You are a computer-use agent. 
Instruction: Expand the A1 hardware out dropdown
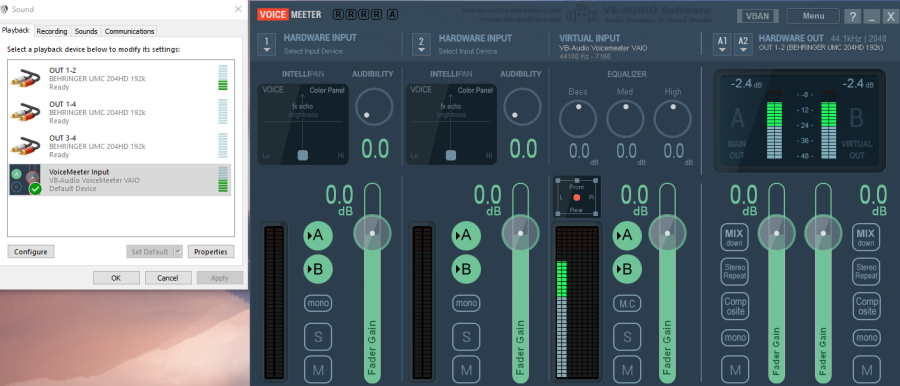[723, 44]
